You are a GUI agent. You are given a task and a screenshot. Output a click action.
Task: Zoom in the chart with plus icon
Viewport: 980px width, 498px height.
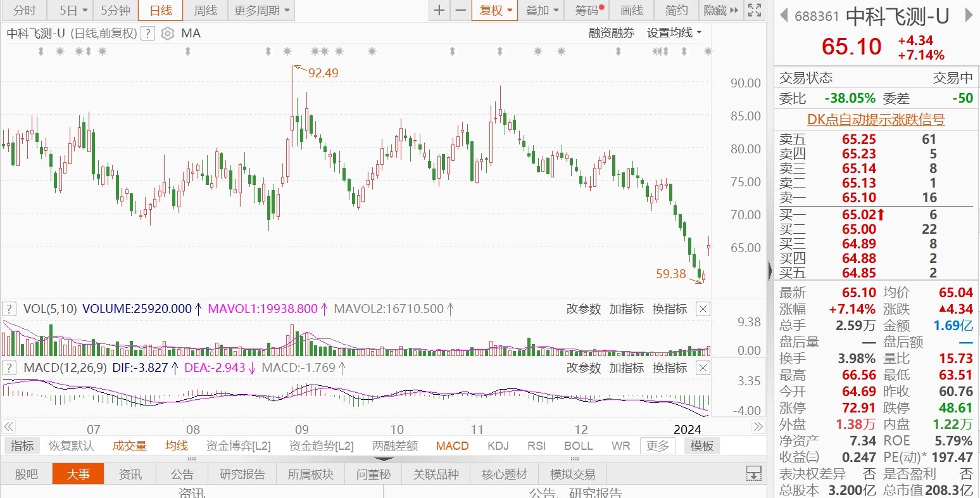click(439, 10)
